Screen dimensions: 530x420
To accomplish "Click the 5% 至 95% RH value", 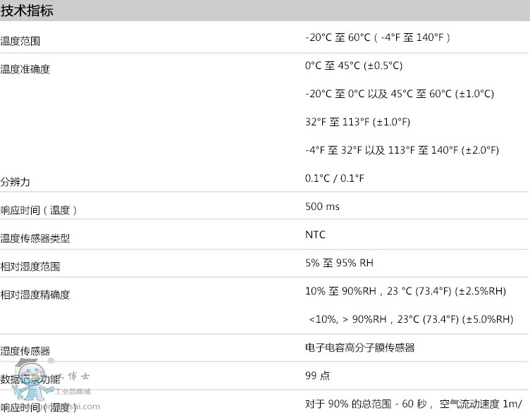I will click(339, 263).
